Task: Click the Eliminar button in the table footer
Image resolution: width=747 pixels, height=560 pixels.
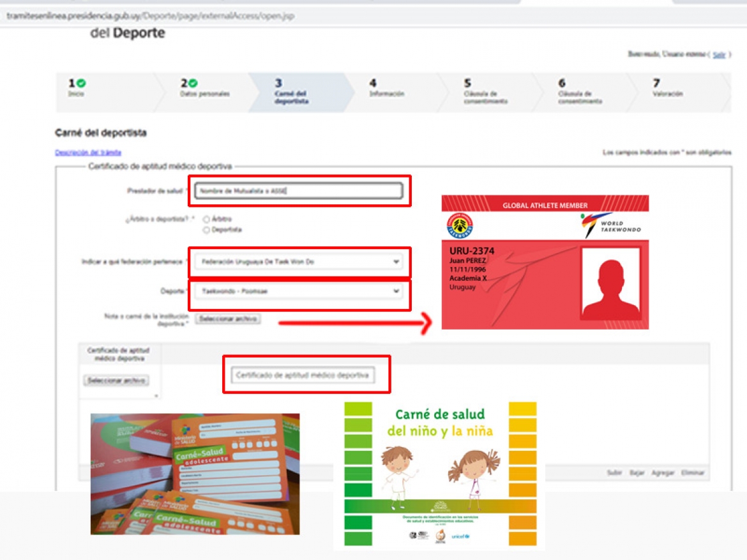Action: tap(693, 473)
